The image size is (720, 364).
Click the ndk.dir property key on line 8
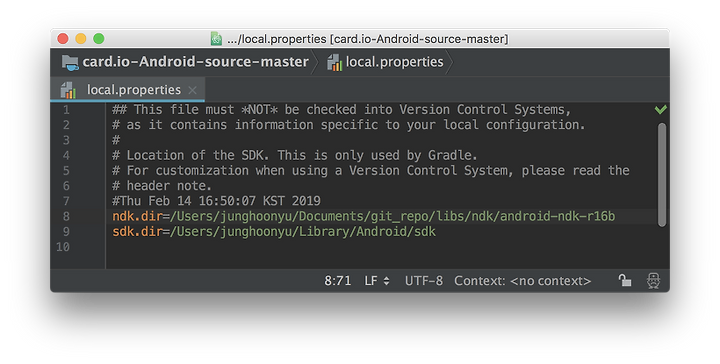point(137,216)
